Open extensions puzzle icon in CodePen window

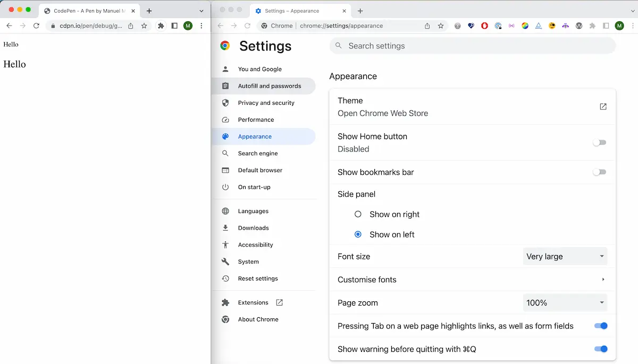pos(161,26)
